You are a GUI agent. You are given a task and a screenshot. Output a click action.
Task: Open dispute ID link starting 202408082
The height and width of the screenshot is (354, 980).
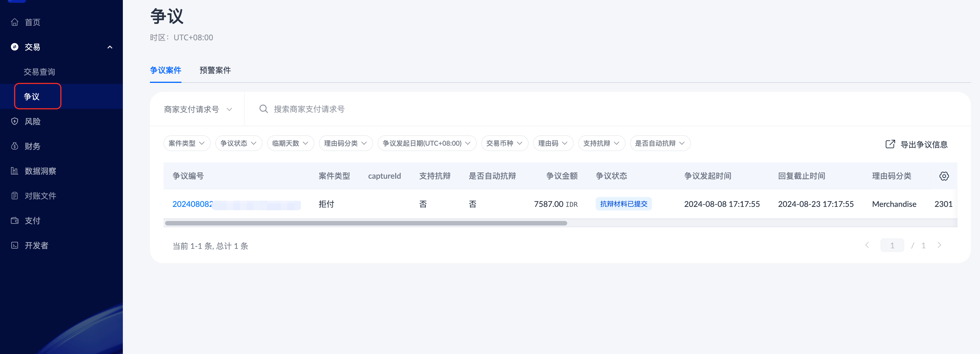pyautogui.click(x=192, y=204)
